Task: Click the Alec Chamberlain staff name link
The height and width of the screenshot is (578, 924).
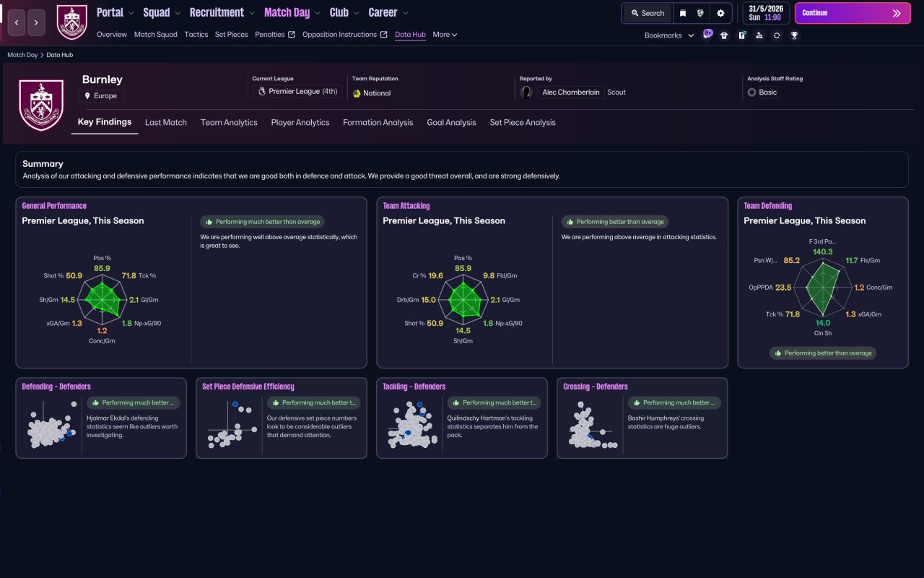Action: click(x=570, y=92)
